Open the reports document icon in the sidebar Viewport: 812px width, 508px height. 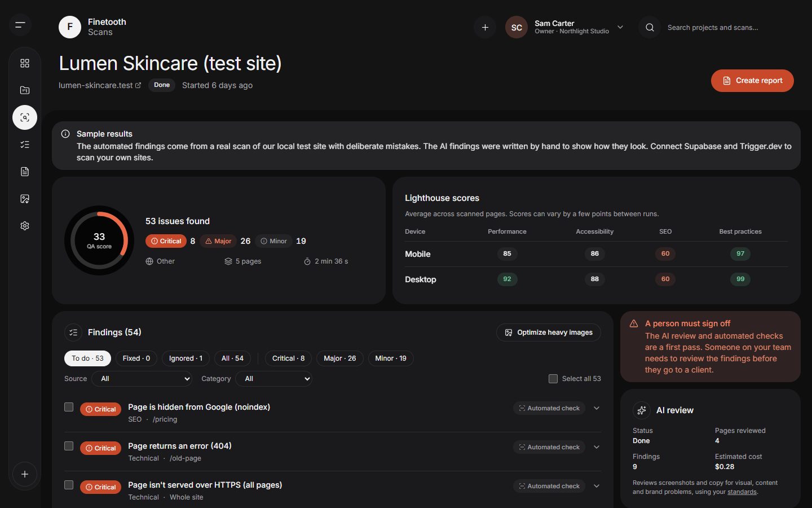25,172
